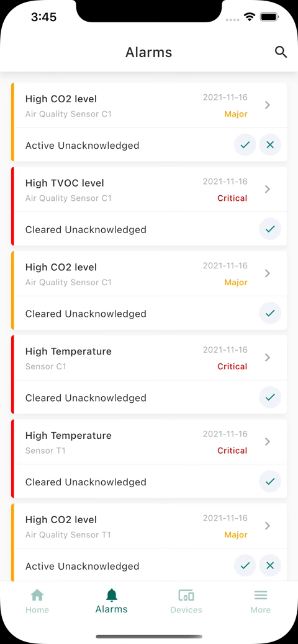Open the search magnifier icon

tap(281, 52)
